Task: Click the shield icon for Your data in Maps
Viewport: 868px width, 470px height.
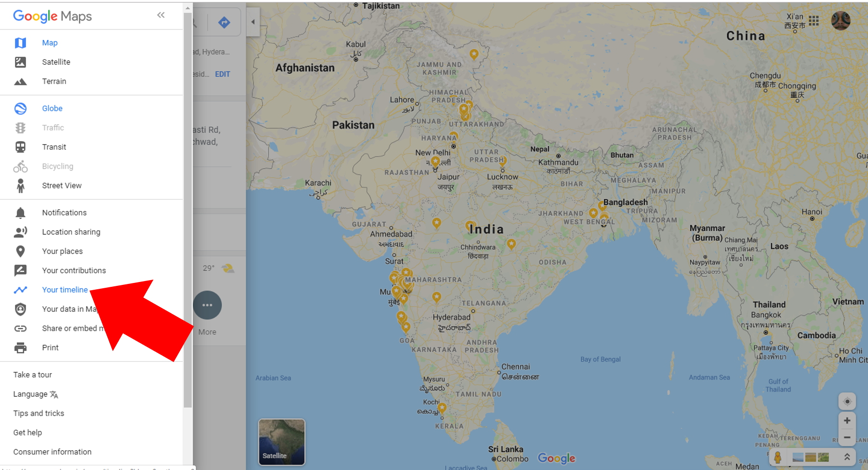Action: (x=20, y=309)
